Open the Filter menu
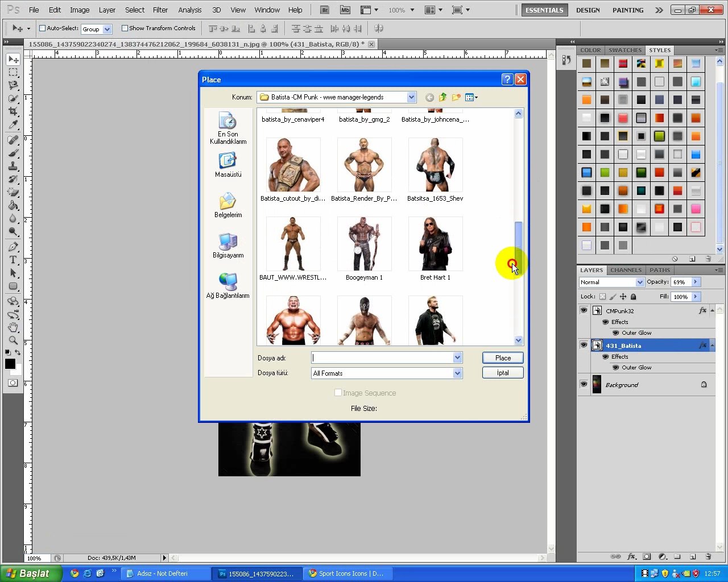The width and height of the screenshot is (728, 582). [x=160, y=10]
